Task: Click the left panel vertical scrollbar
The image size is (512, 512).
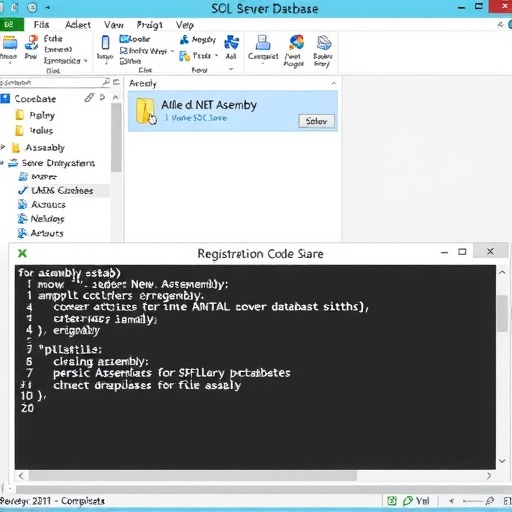Action: click(x=116, y=137)
